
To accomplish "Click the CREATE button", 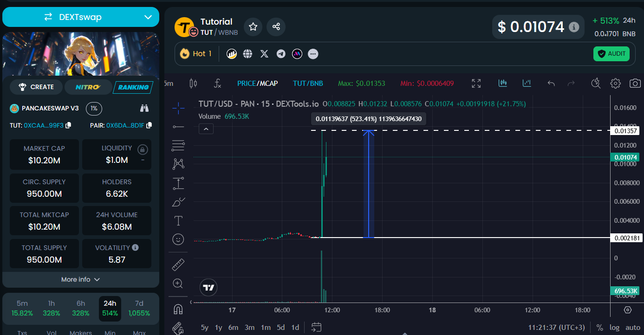I will click(x=37, y=87).
